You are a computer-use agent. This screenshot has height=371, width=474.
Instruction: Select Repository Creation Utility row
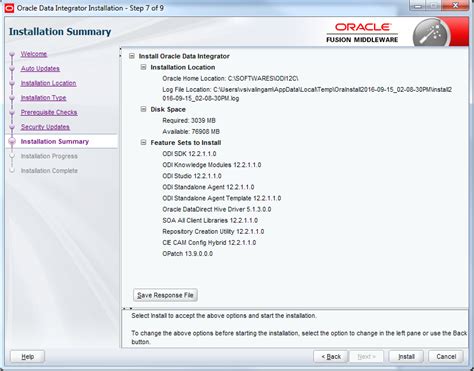tap(213, 231)
